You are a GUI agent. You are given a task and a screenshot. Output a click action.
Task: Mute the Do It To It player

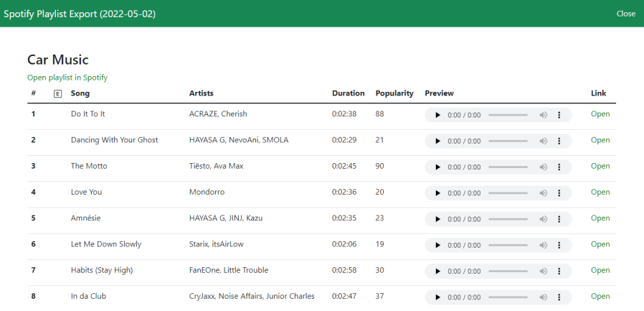544,115
